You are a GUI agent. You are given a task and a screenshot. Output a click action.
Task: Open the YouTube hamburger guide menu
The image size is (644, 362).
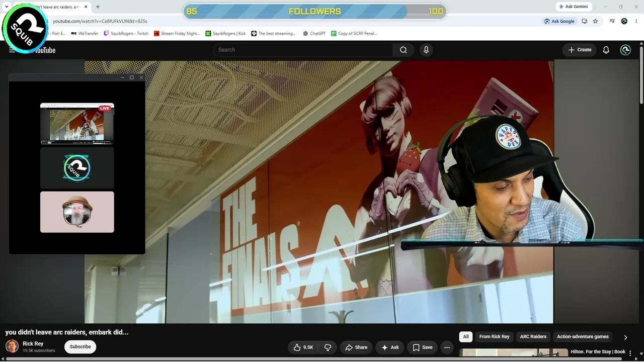12,50
